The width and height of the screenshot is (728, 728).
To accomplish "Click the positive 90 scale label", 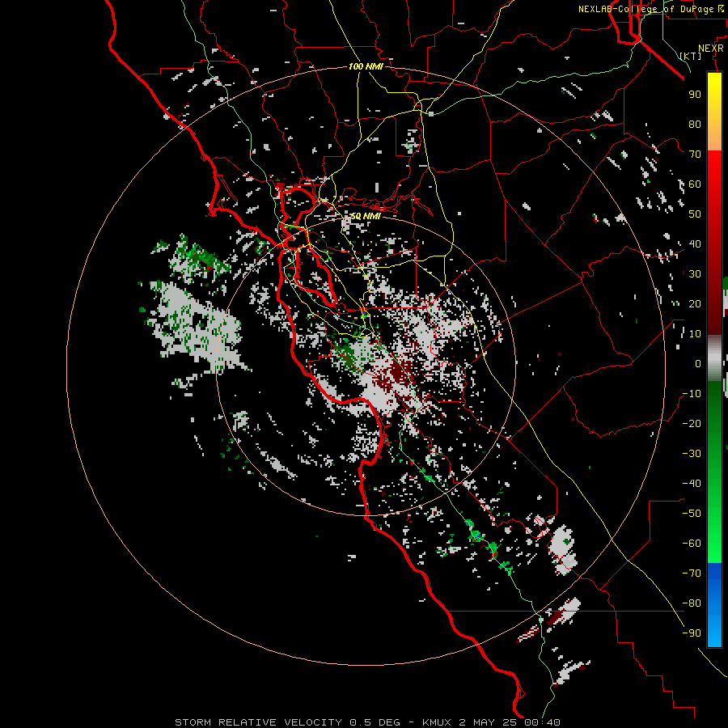I will point(695,95).
